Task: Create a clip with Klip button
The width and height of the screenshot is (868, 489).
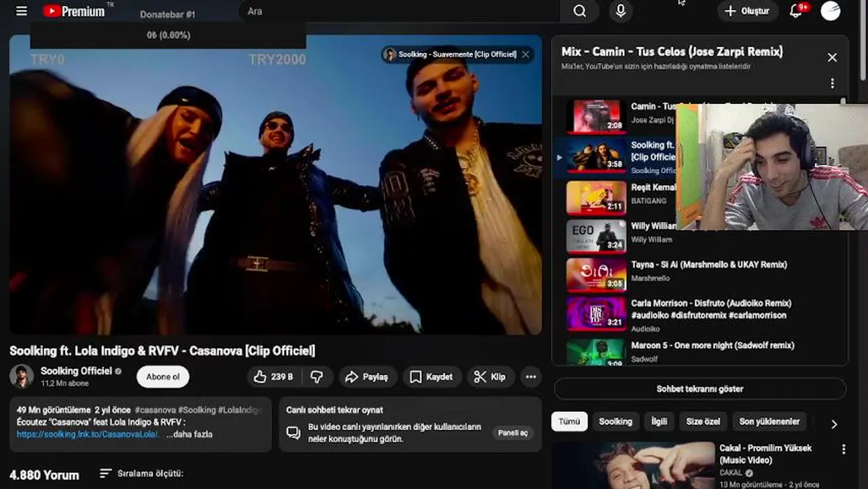Action: pyautogui.click(x=490, y=377)
